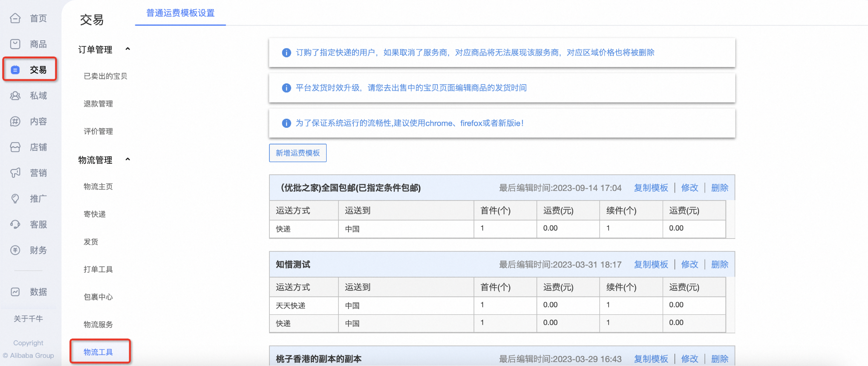The height and width of the screenshot is (366, 868).
Task: Open 物流主页 menu item
Action: [98, 187]
